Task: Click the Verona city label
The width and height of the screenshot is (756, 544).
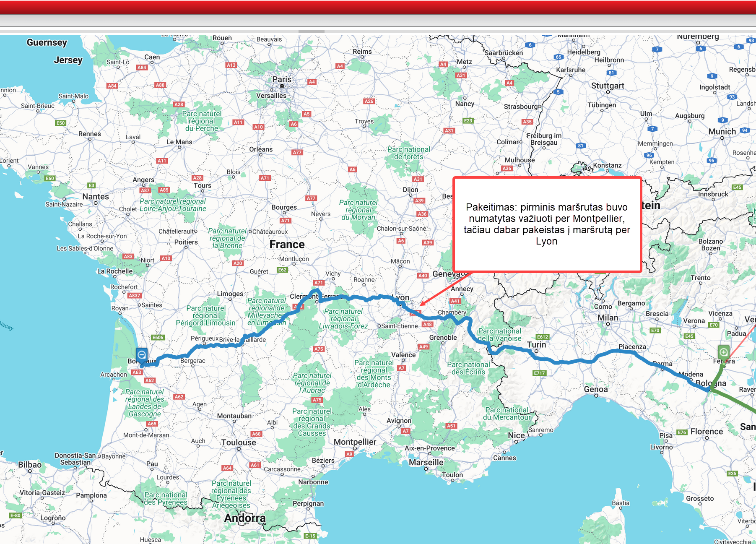Action: click(x=694, y=321)
